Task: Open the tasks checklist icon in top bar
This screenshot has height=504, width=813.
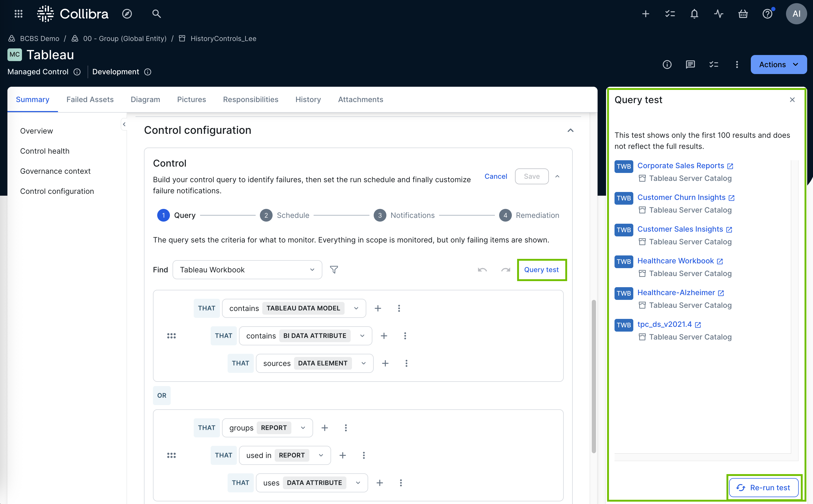Action: [670, 14]
